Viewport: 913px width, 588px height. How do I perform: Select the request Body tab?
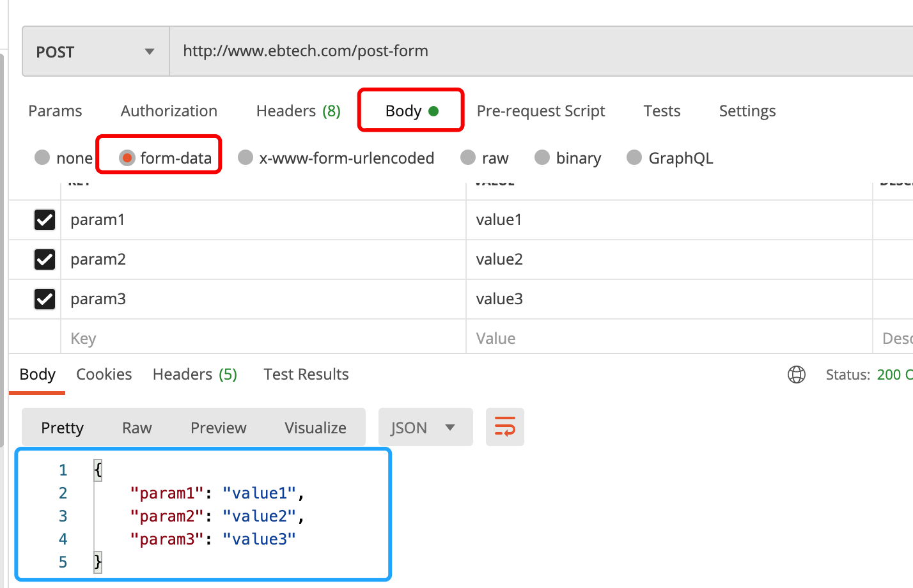tap(411, 111)
